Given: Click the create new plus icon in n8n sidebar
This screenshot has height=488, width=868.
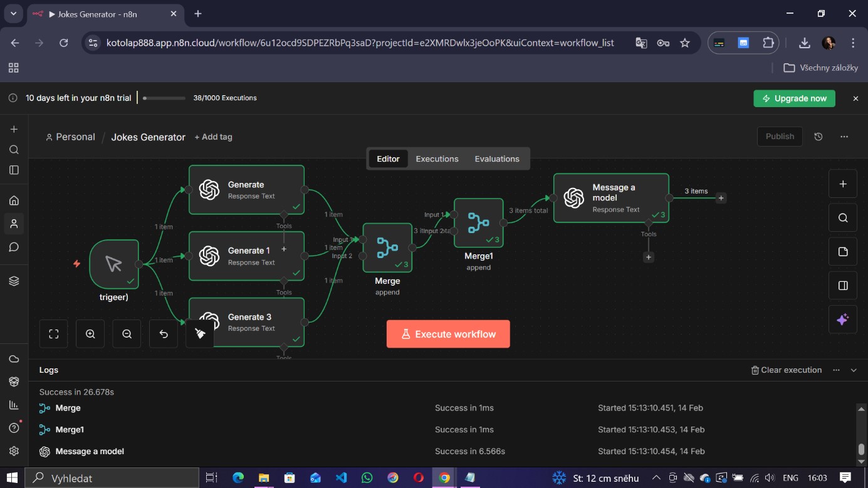Looking at the screenshot, I should click(x=14, y=129).
